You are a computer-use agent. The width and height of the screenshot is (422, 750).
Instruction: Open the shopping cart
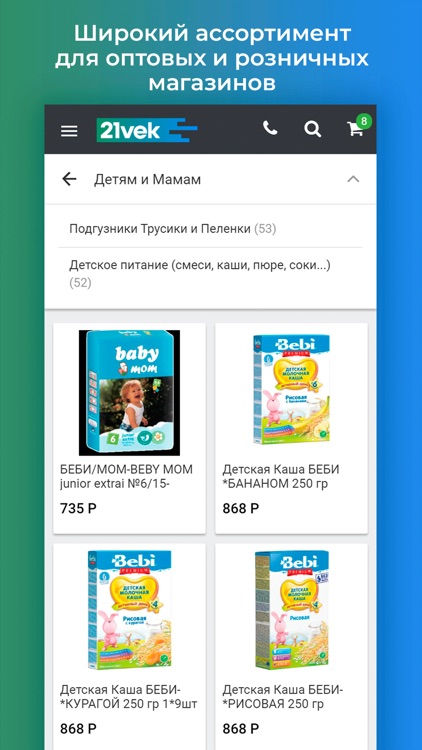click(355, 129)
